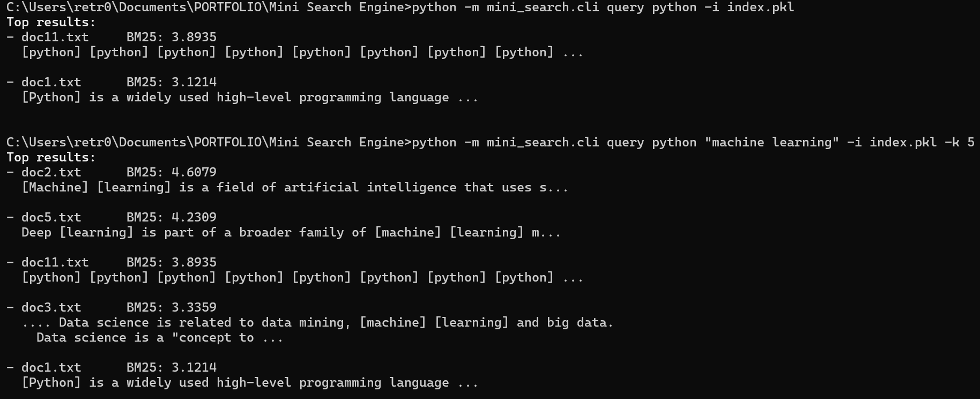Click the doc3.txt result filename
This screenshot has width=980, height=399.
51,307
